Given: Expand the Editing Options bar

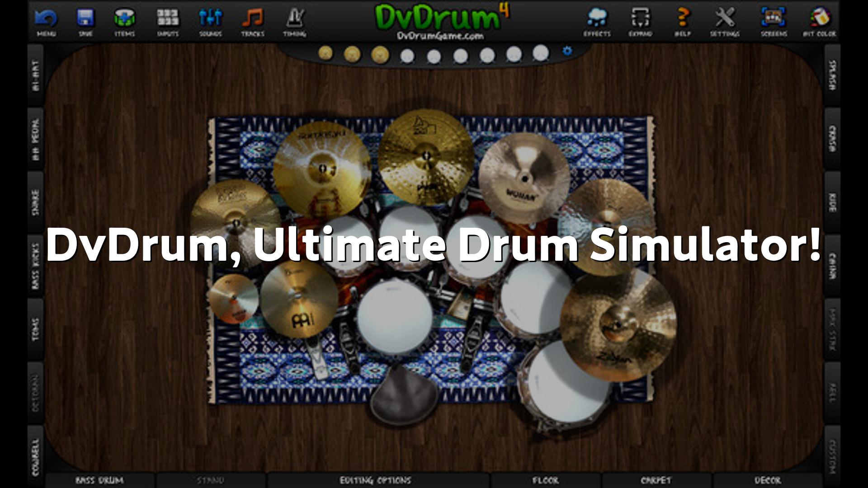Looking at the screenshot, I should (x=375, y=480).
